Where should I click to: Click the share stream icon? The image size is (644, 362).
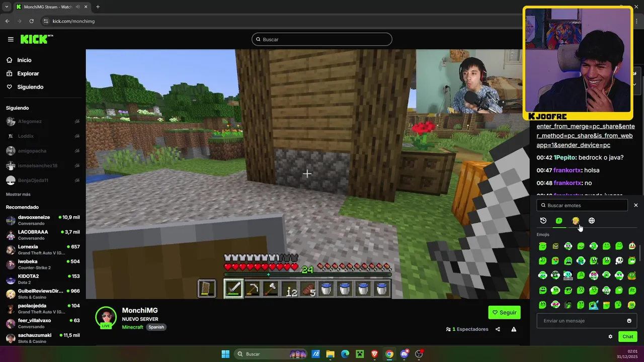[x=498, y=329]
